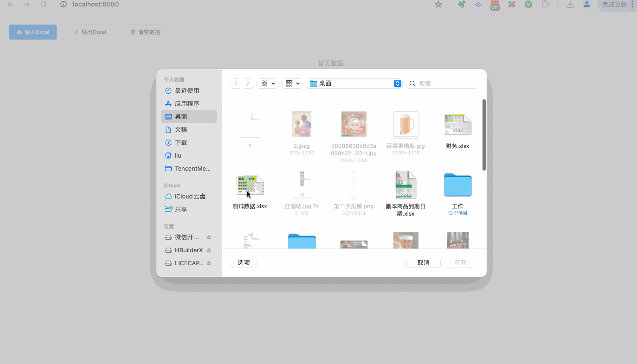Select 应用程序 in the sidebar
This screenshot has width=637, height=364.
point(189,103)
